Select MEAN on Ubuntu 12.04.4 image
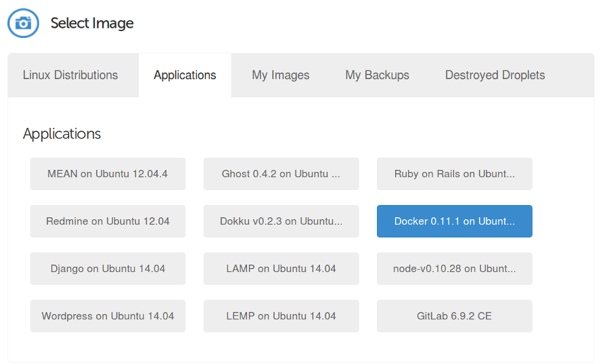 (108, 174)
